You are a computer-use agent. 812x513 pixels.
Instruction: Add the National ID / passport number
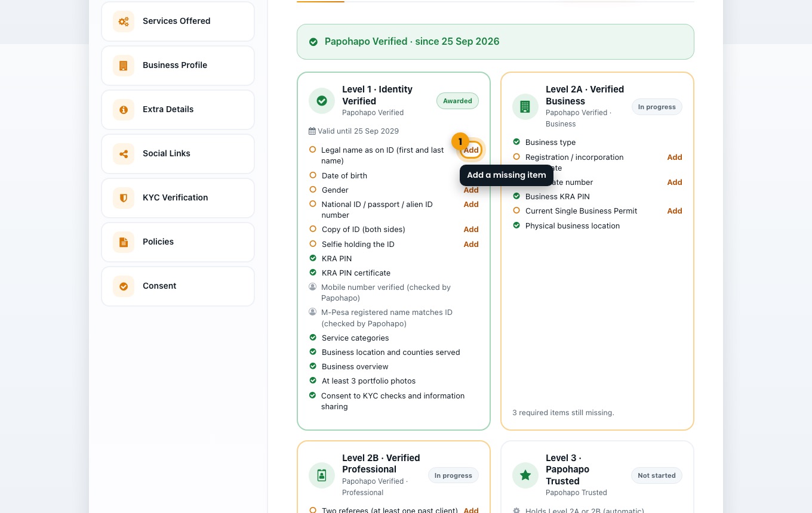471,205
